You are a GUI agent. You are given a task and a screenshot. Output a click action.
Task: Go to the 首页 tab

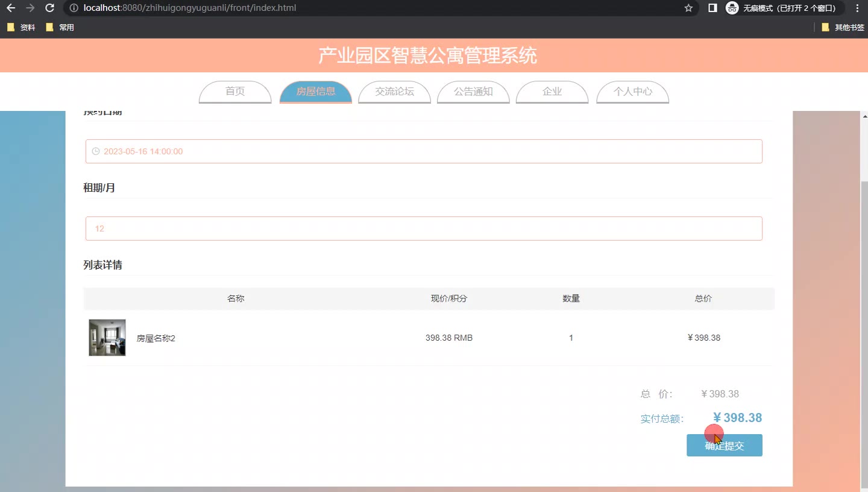click(235, 92)
